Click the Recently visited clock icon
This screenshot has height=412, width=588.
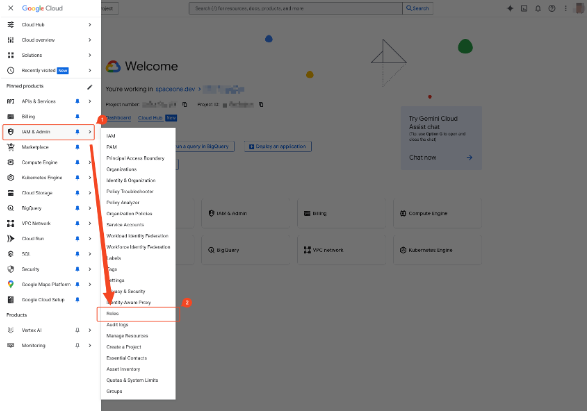[10, 70]
